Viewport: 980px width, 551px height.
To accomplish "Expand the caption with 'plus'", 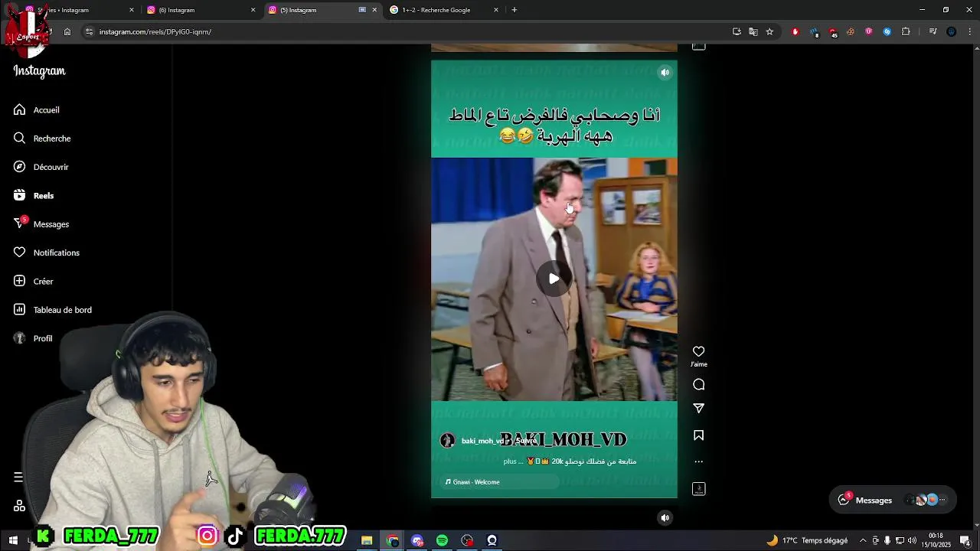I will coord(510,461).
